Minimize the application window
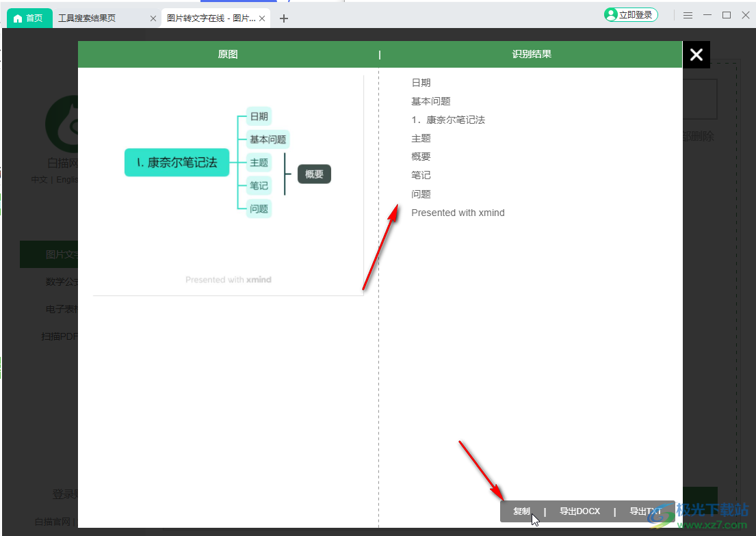The width and height of the screenshot is (756, 536). pos(707,15)
